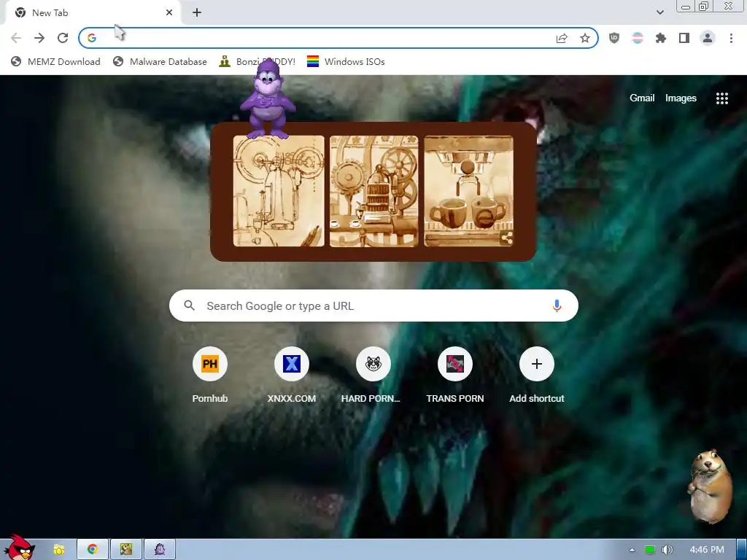
Task: Open the Bonzi BUDDY! bookmark
Action: point(258,61)
